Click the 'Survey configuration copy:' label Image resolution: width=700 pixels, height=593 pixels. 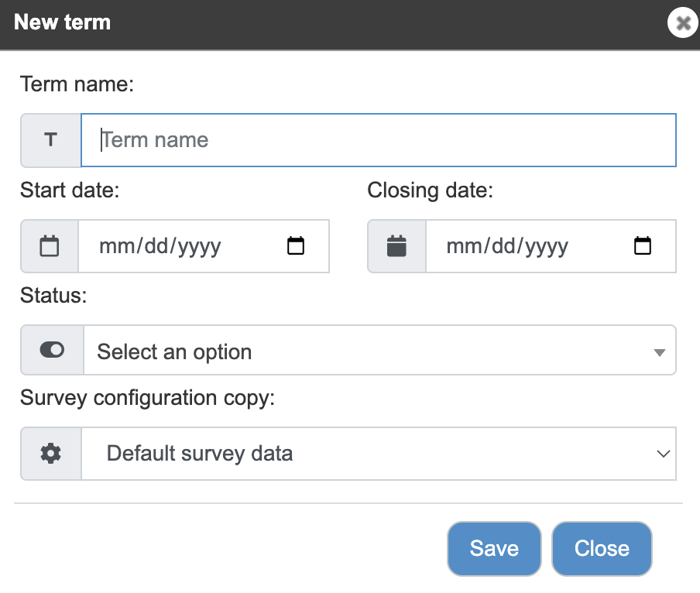[x=147, y=398]
